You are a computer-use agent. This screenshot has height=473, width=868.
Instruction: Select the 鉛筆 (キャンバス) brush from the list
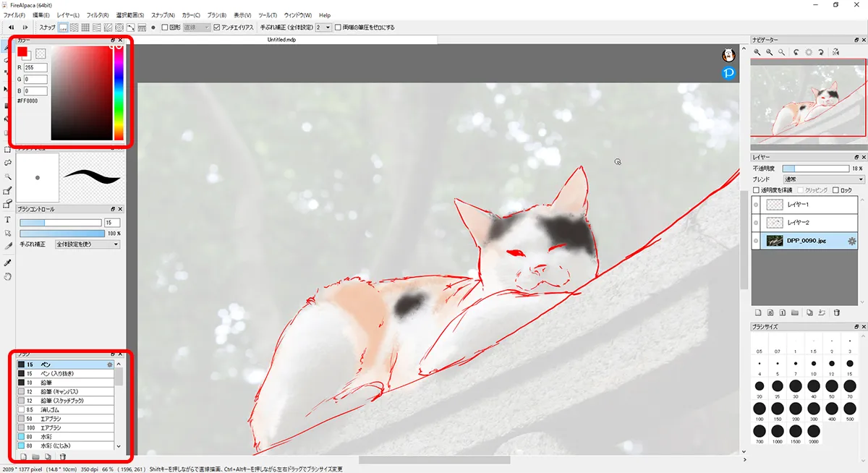point(65,391)
